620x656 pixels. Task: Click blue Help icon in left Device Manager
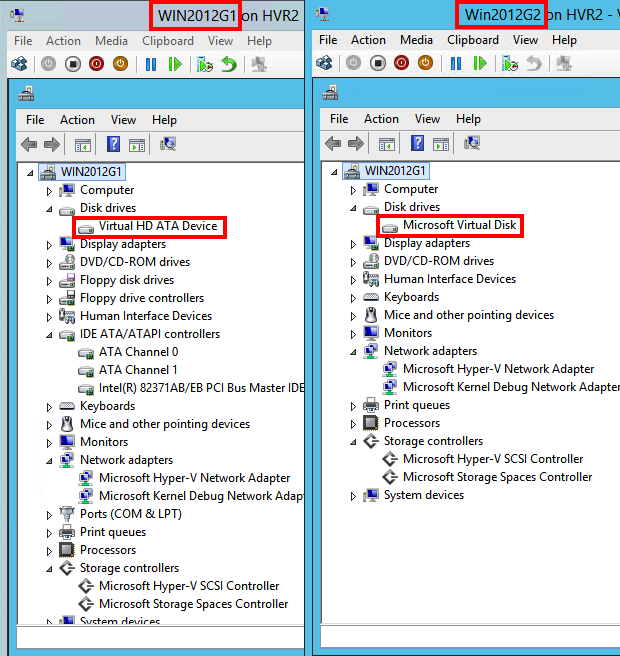click(x=113, y=144)
